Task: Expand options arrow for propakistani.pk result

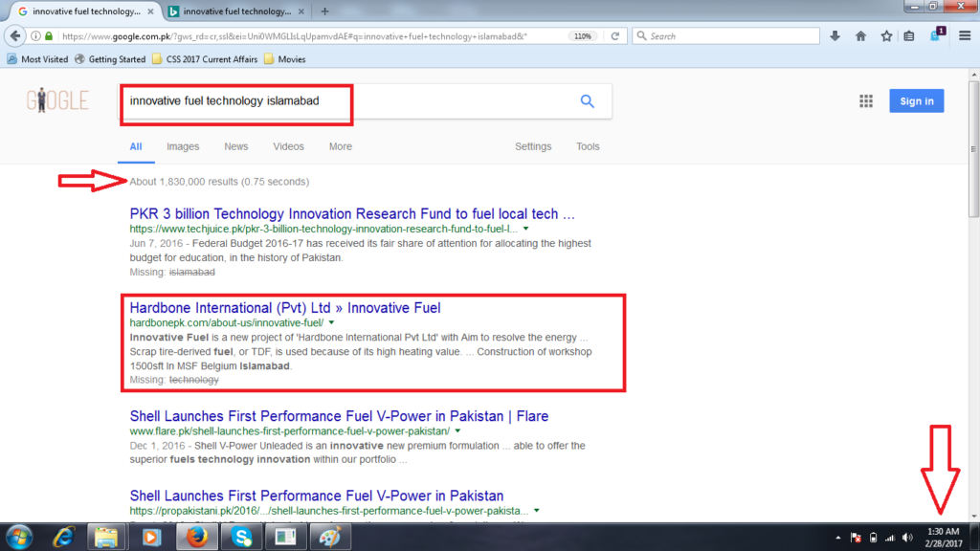Action: point(536,511)
